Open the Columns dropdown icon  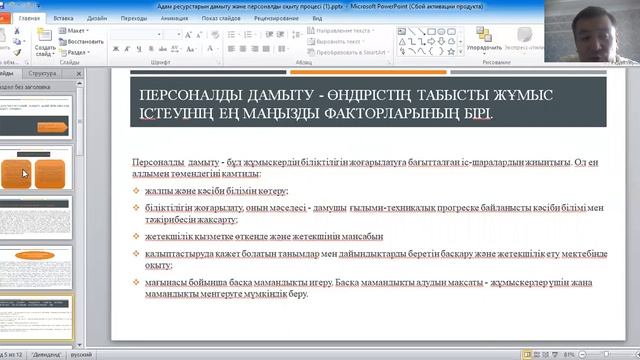coord(283,49)
